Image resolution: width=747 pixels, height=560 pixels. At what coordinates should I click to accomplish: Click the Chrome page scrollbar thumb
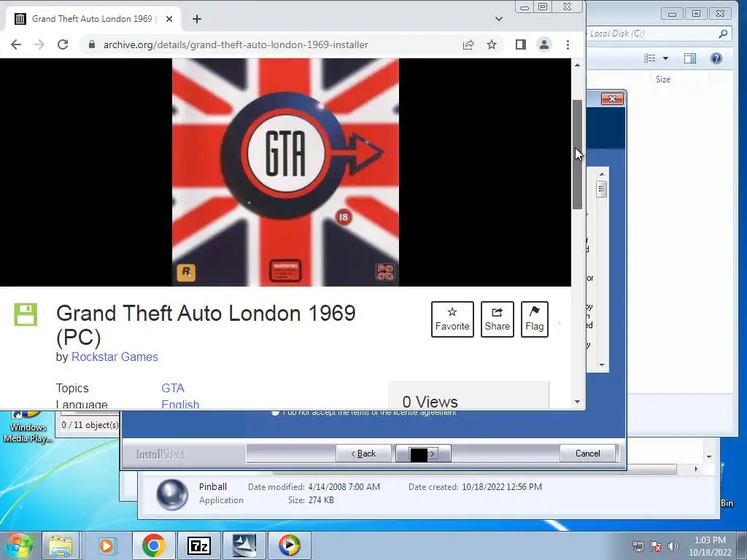pyautogui.click(x=578, y=155)
